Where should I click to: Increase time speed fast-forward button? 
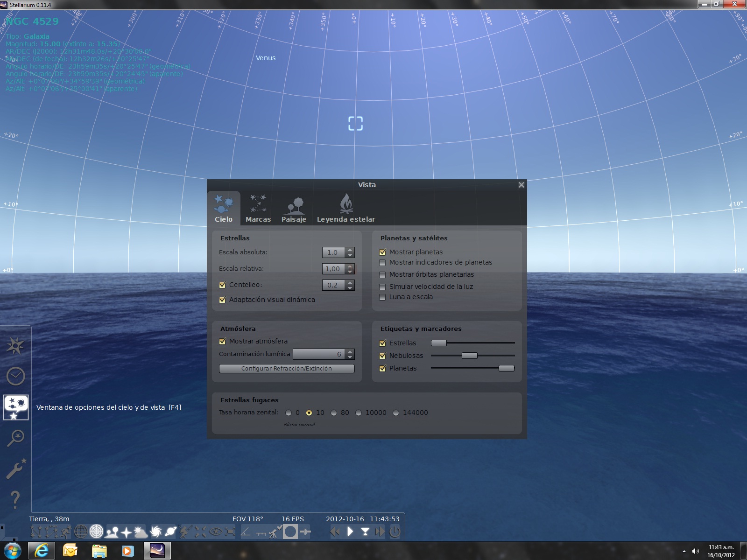point(380,532)
